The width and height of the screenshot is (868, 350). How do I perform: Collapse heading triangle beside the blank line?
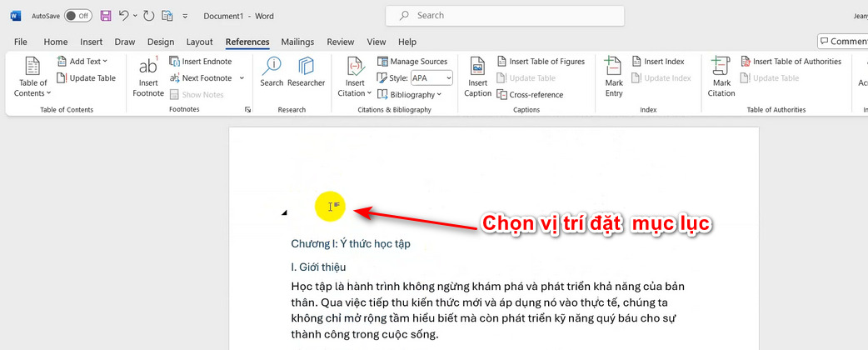point(285,212)
